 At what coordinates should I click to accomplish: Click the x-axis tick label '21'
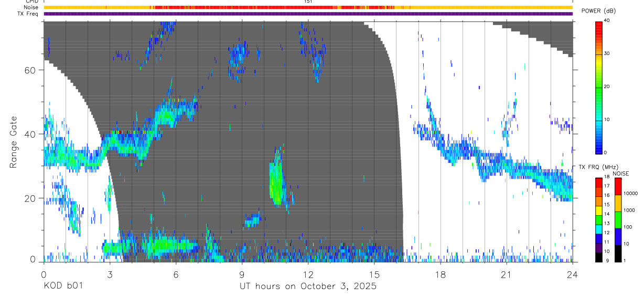coord(506,274)
